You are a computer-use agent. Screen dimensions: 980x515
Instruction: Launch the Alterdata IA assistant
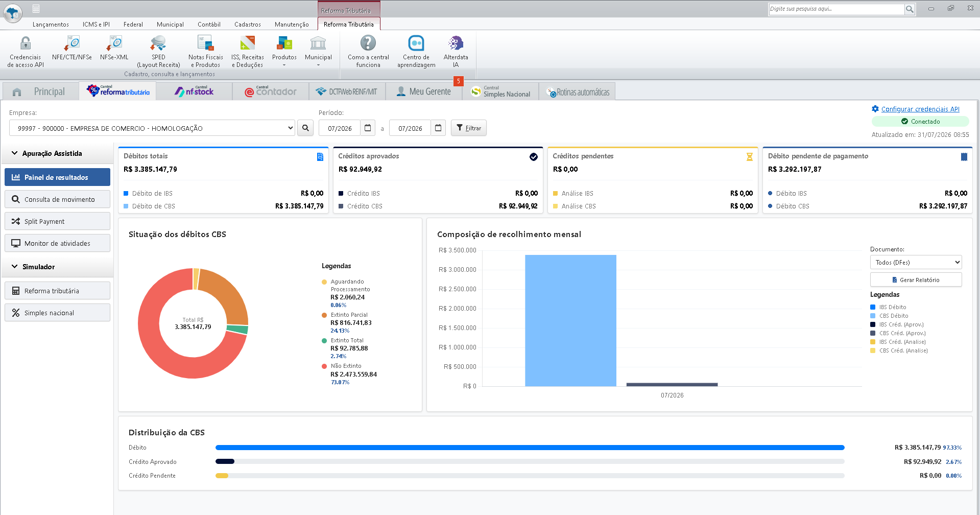pos(456,52)
